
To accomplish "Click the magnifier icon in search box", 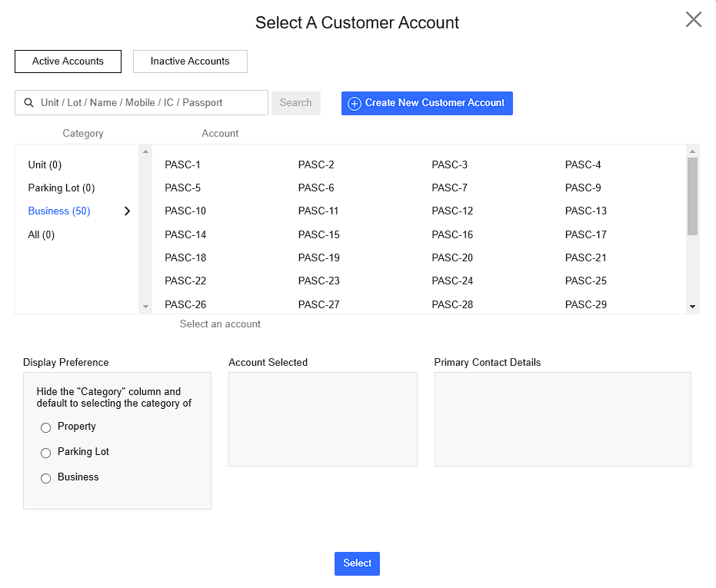I will [x=29, y=103].
